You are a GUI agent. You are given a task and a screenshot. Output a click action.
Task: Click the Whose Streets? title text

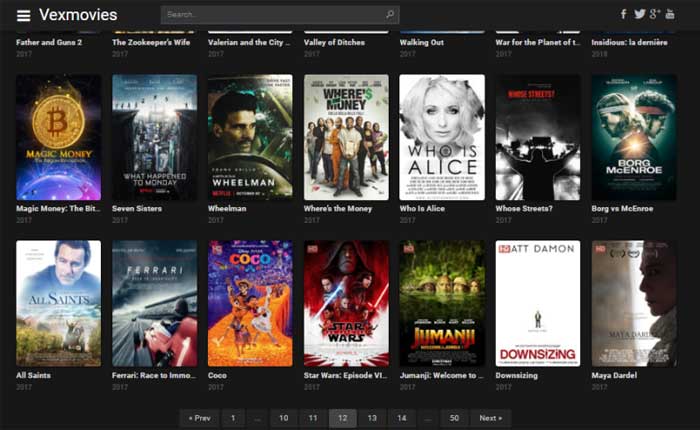point(524,209)
